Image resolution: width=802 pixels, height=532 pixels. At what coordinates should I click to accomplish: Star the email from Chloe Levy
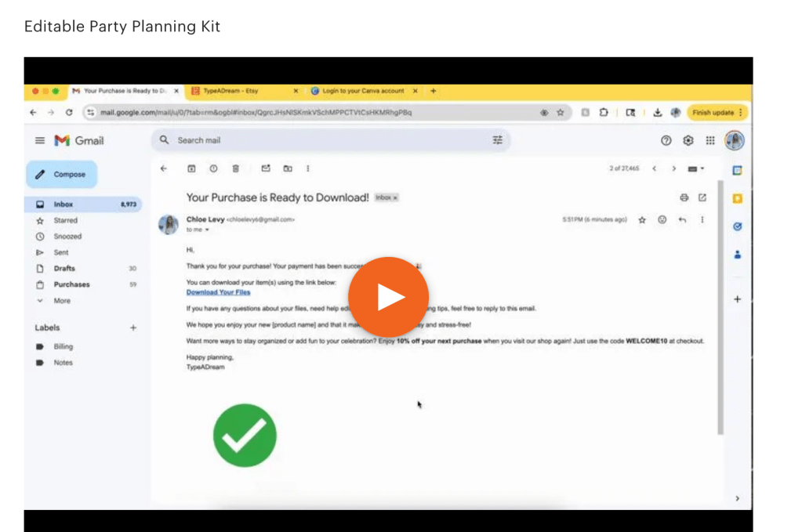tap(642, 220)
